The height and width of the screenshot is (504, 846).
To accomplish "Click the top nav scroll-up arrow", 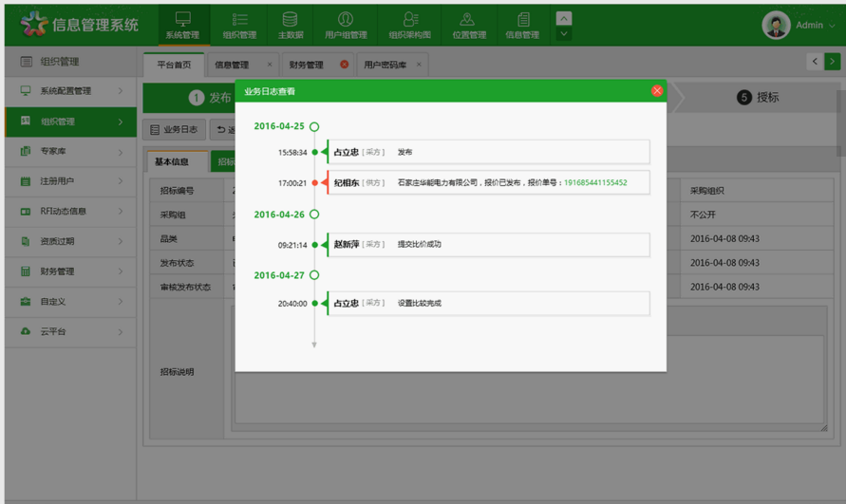I will coord(564,19).
